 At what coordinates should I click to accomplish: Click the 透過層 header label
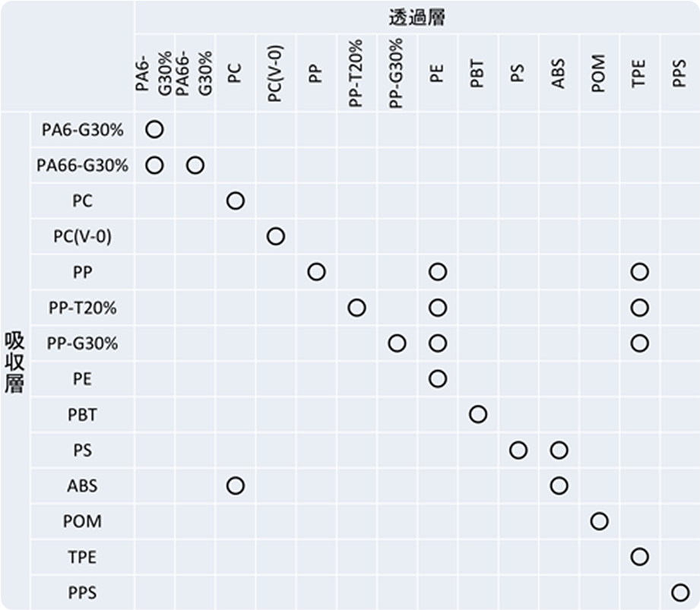pyautogui.click(x=417, y=17)
